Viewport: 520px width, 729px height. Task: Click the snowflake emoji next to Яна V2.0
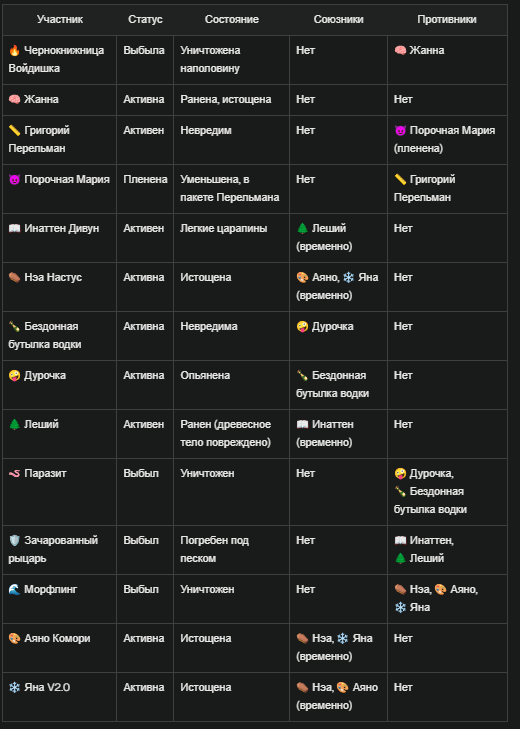tap(14, 687)
